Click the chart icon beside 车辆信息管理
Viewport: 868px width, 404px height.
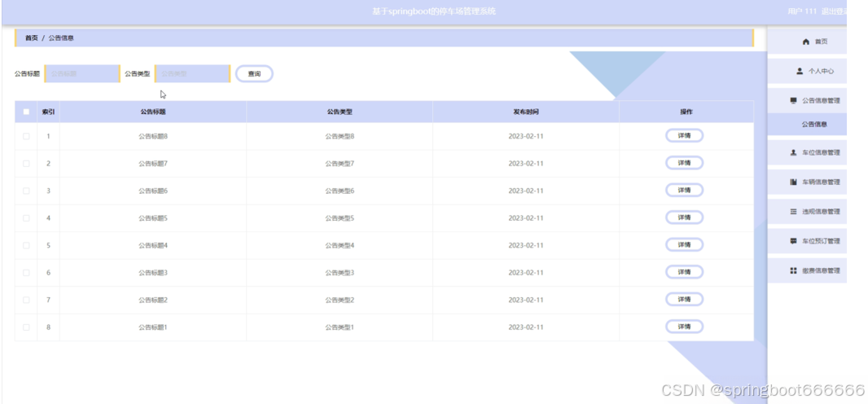[x=793, y=182]
